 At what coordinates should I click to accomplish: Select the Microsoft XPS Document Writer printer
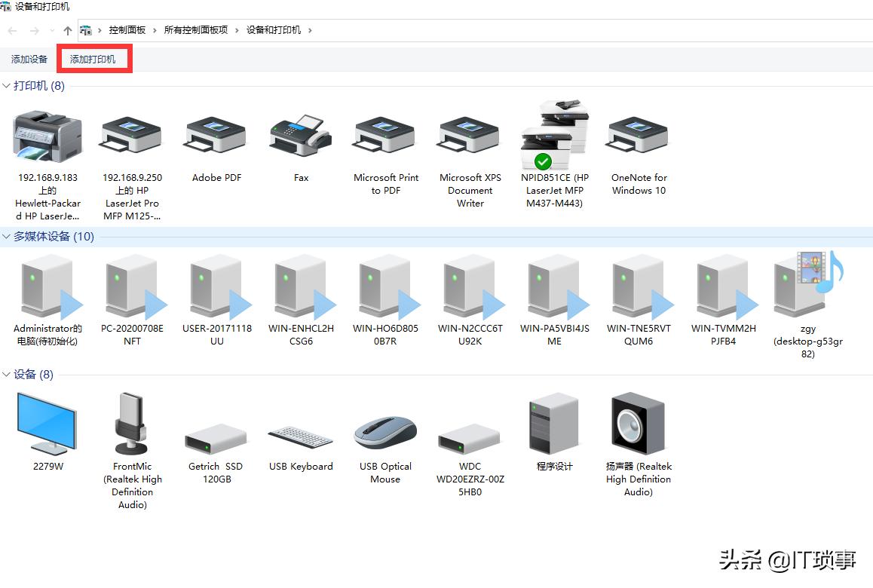[469, 136]
